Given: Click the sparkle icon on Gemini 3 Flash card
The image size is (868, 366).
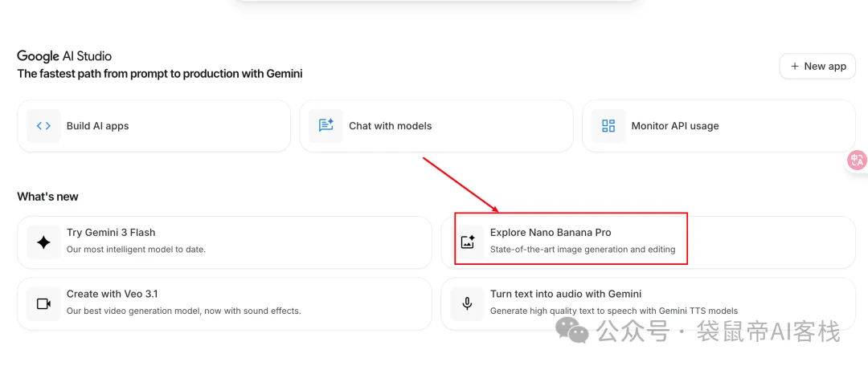Looking at the screenshot, I should pyautogui.click(x=44, y=242).
